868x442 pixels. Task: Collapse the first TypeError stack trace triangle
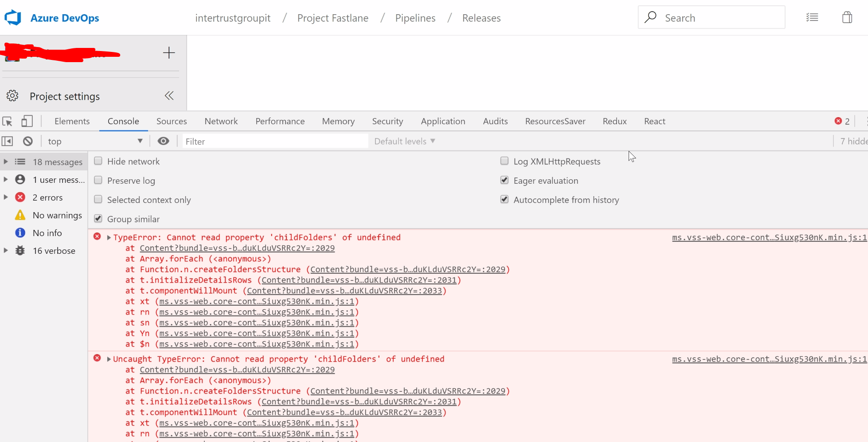[x=109, y=237]
